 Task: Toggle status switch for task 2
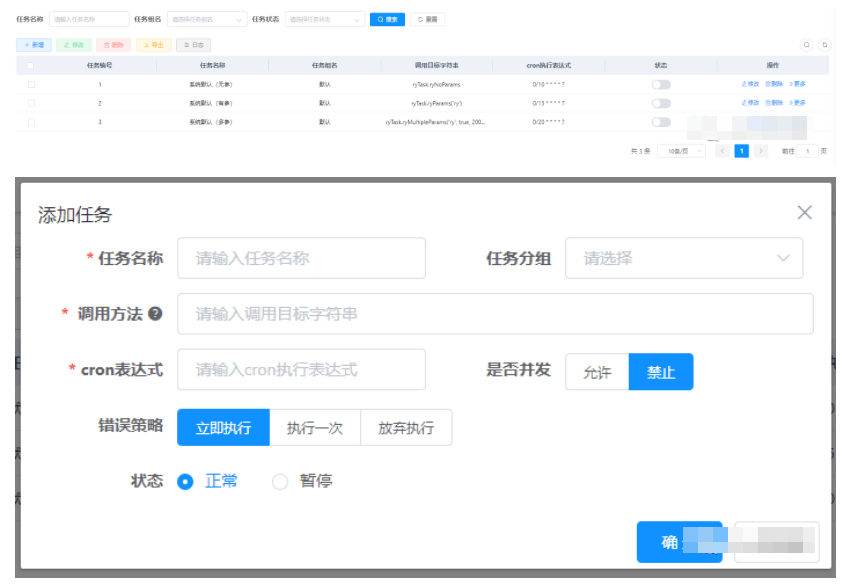[661, 103]
